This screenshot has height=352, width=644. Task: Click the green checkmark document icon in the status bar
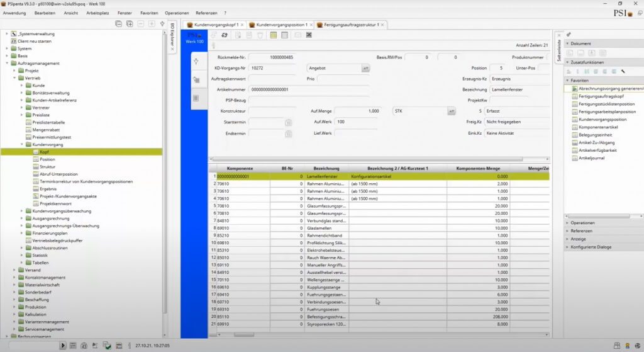pyautogui.click(x=108, y=346)
